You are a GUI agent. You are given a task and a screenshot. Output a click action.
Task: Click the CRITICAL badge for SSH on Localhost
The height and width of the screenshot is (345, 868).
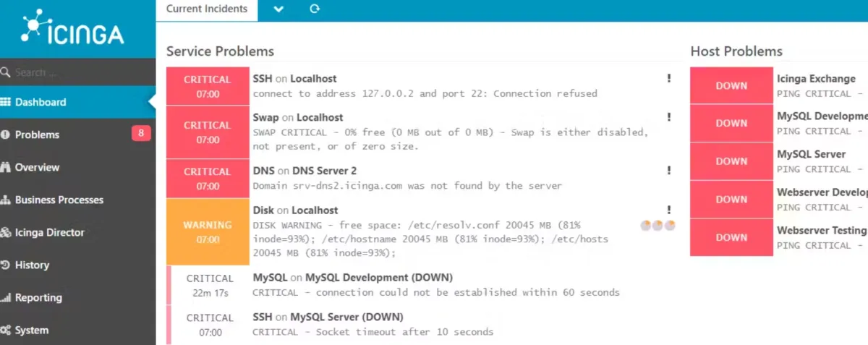point(208,86)
